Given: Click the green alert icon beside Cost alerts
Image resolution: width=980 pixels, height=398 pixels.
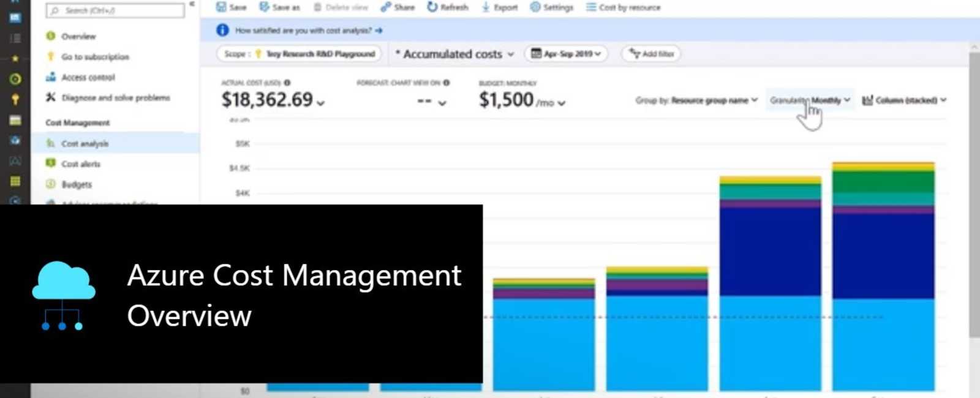Looking at the screenshot, I should click(x=51, y=163).
